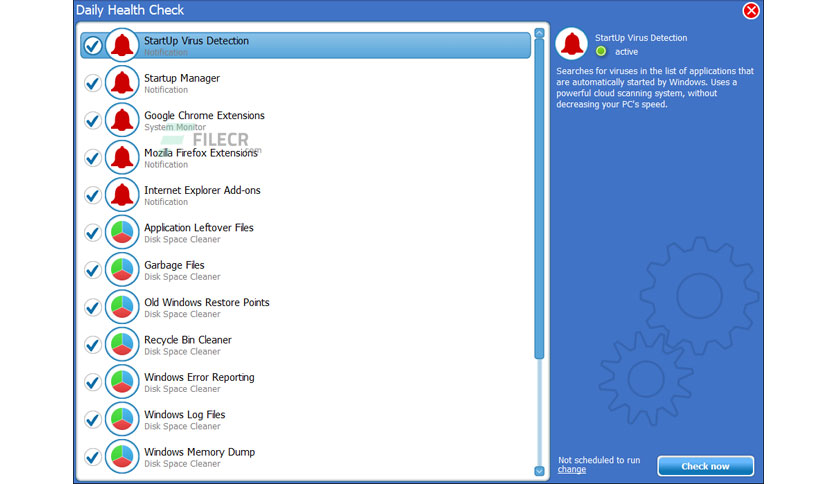
Task: Toggle the Internet Explorer Add-ons checkbox
Action: pos(93,195)
